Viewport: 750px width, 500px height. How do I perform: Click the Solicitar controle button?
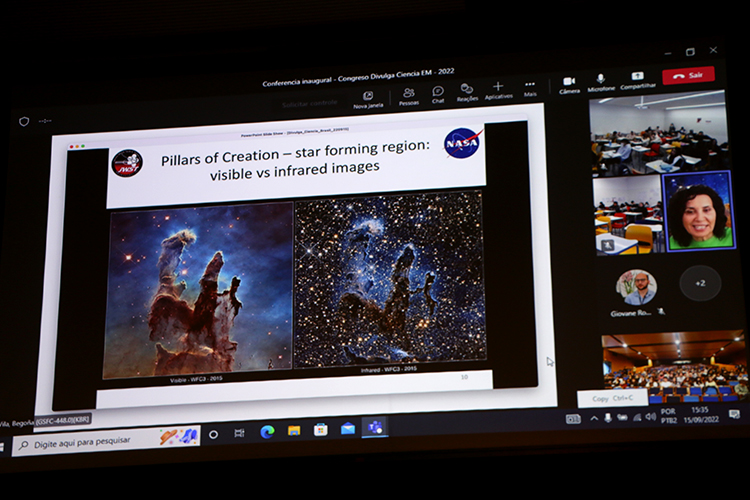coord(309,103)
